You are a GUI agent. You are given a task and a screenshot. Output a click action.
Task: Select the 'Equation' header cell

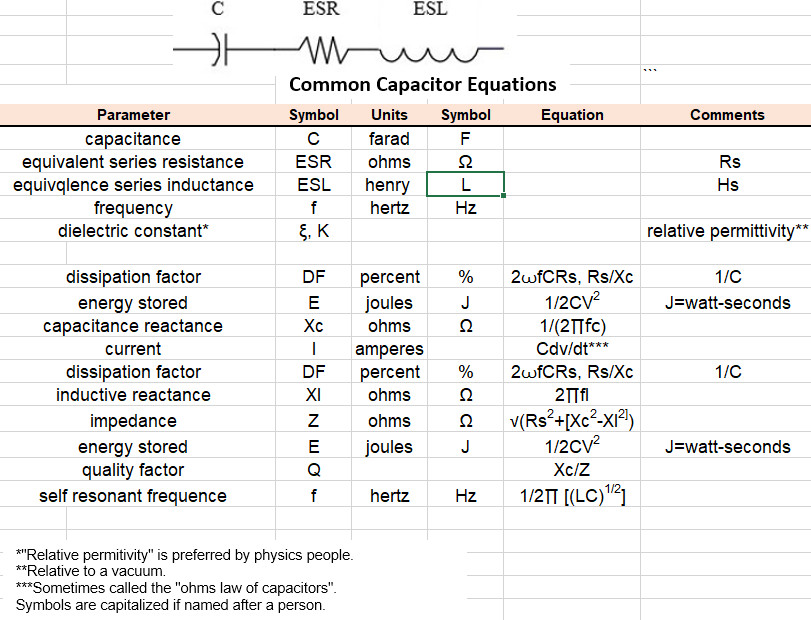[572, 115]
